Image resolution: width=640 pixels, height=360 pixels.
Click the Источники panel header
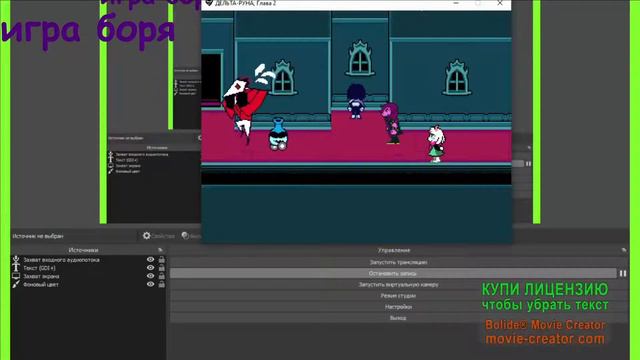pos(83,250)
